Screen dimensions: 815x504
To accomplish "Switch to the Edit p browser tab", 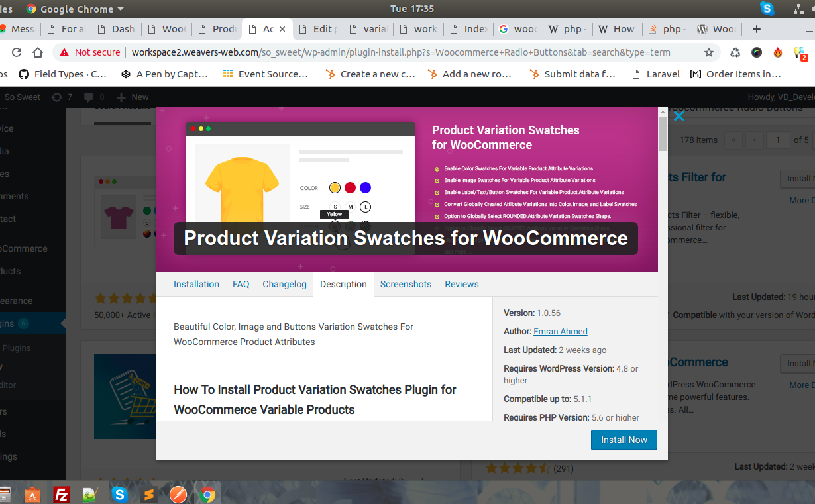I will tap(317, 29).
